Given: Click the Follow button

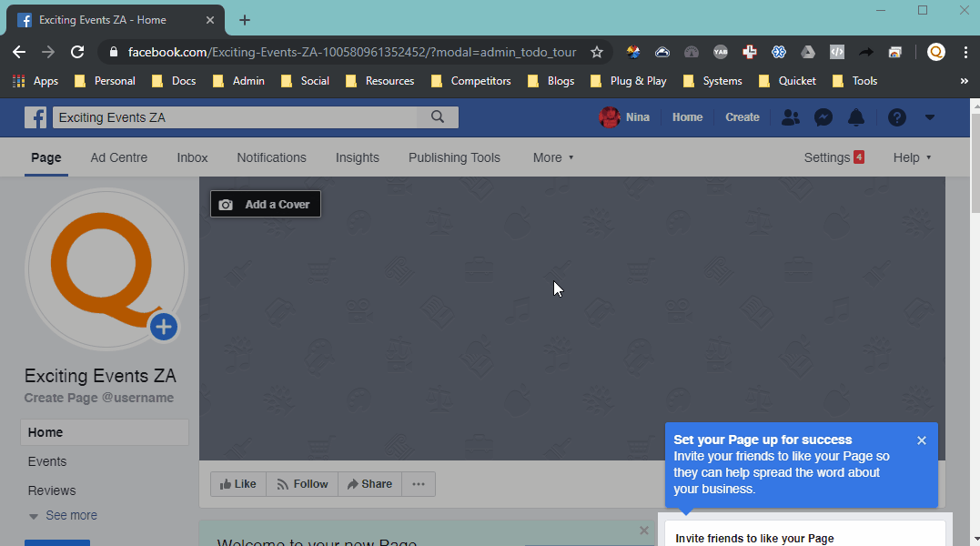Looking at the screenshot, I should (302, 484).
